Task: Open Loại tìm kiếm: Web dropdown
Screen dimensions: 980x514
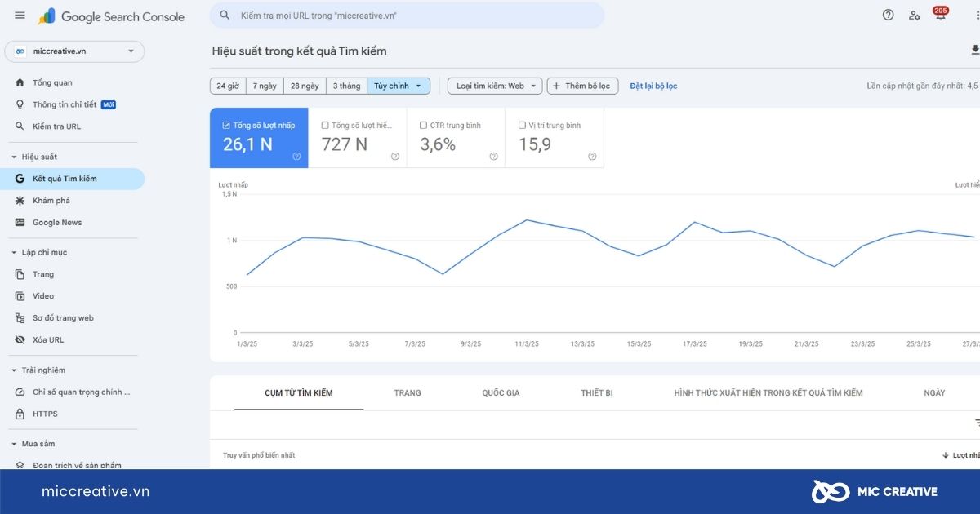Action: pos(495,86)
